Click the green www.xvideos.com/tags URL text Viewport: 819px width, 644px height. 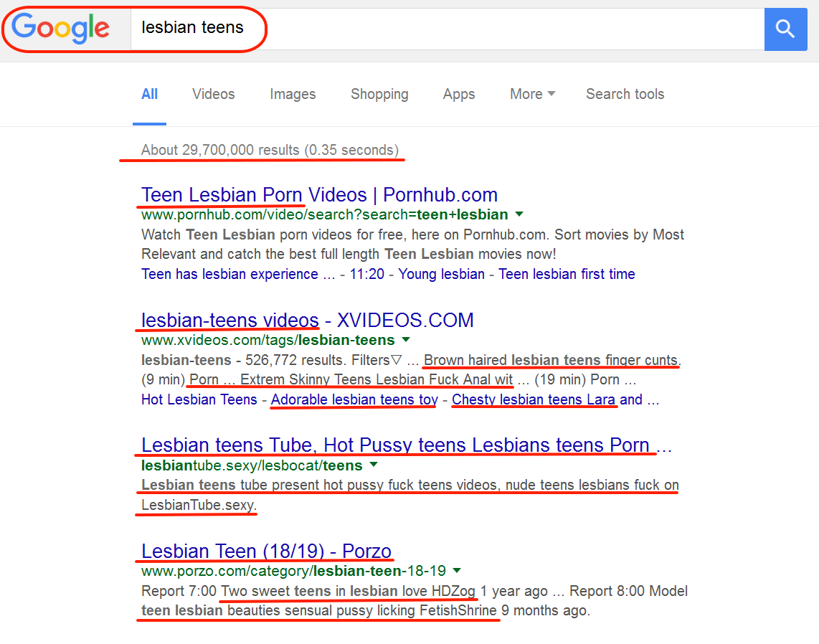[268, 340]
